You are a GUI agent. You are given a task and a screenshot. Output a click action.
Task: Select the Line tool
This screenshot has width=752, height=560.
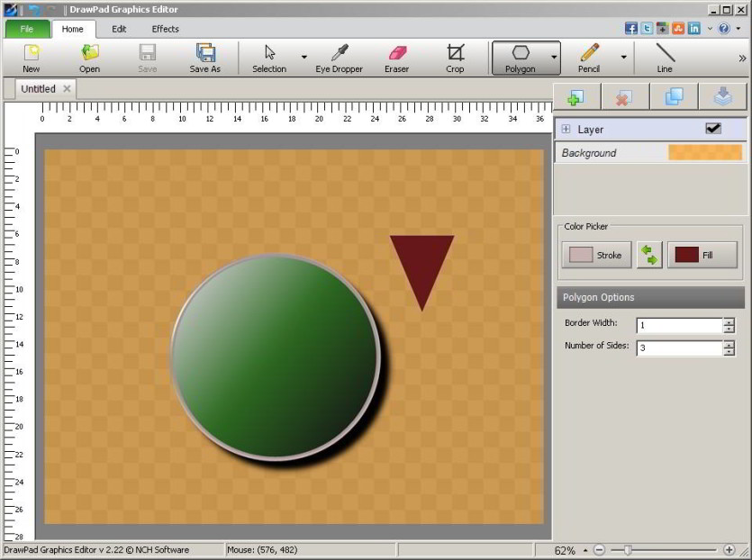click(665, 58)
